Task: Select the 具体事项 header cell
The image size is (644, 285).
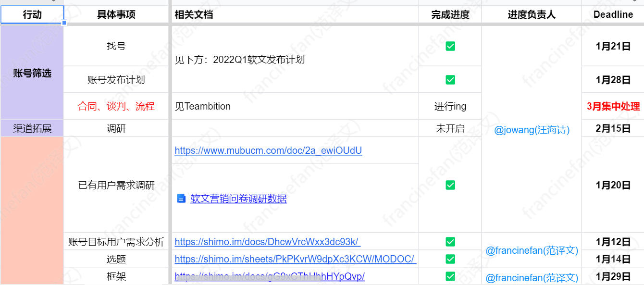Action: click(116, 14)
